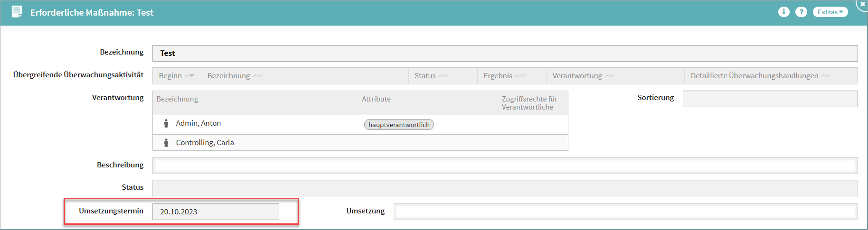868x230 pixels.
Task: Click the help question mark icon
Action: point(801,12)
